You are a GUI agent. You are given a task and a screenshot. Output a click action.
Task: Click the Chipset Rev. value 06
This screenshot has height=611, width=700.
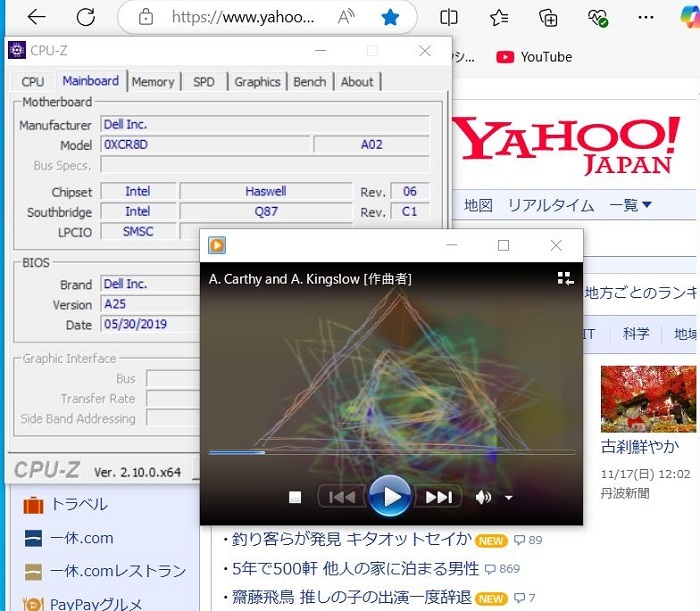point(410,191)
